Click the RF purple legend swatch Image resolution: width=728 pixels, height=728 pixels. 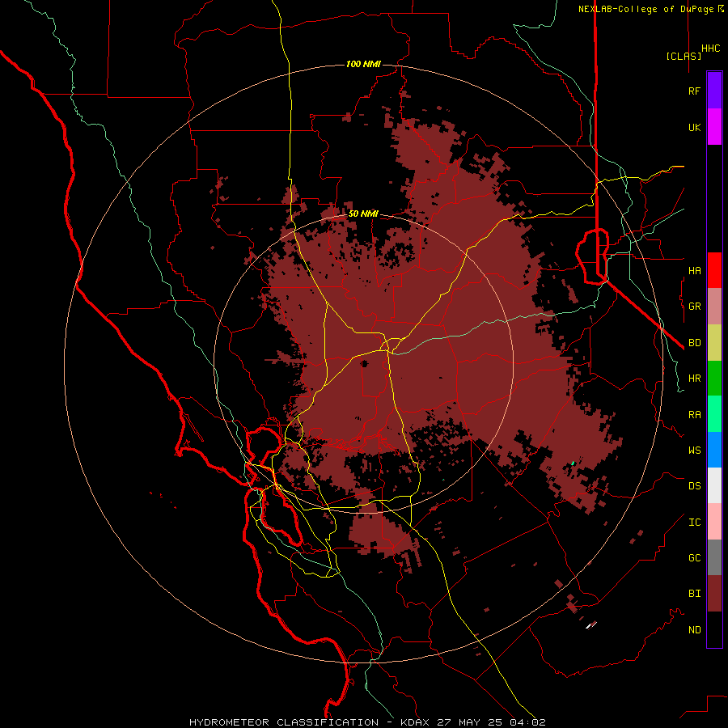point(714,91)
